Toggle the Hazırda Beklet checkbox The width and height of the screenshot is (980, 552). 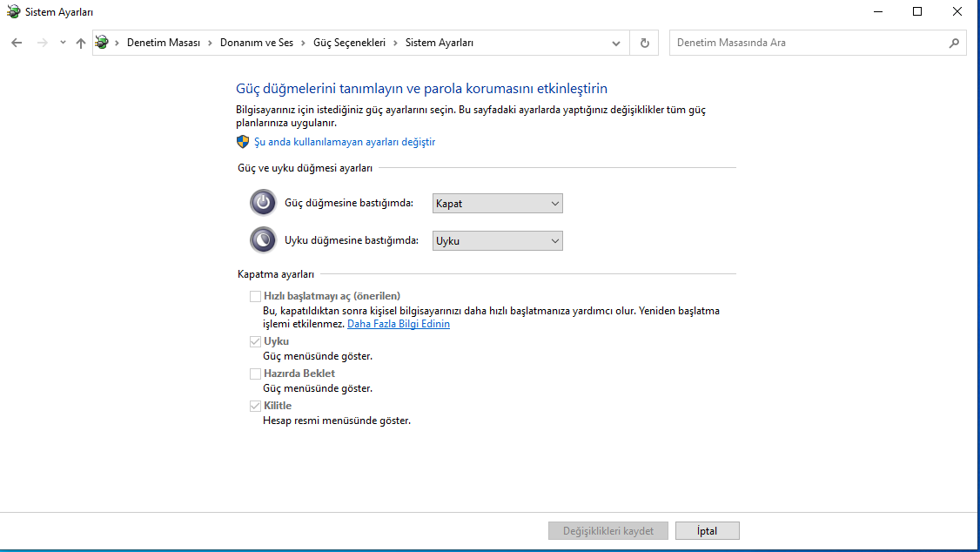255,374
